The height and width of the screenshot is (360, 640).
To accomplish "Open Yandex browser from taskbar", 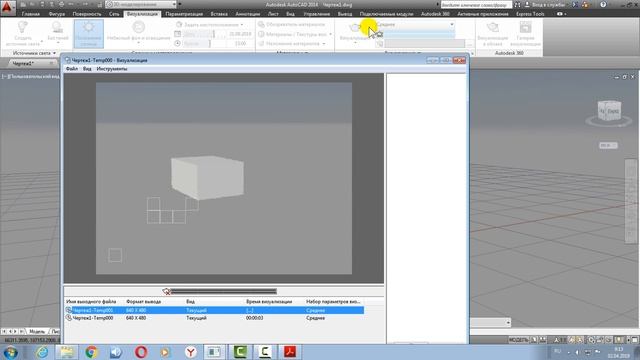I will (x=190, y=352).
